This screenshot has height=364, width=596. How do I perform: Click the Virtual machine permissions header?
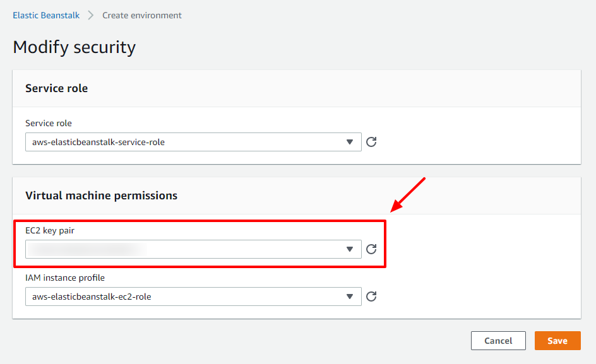(102, 196)
